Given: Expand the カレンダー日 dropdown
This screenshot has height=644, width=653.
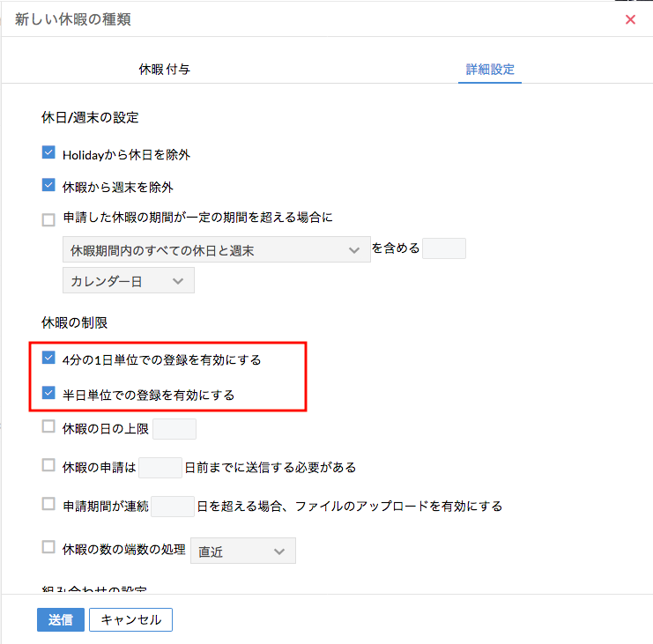Looking at the screenshot, I should pos(128,281).
